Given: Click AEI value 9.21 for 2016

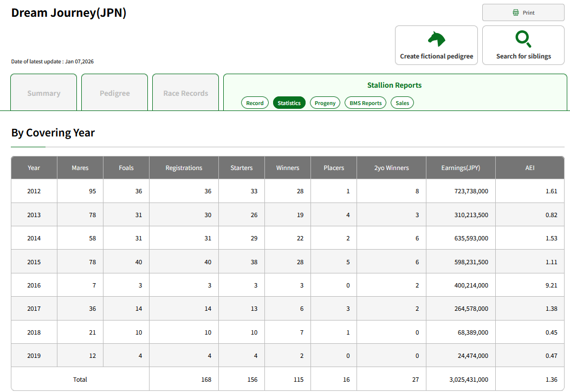Looking at the screenshot, I should (x=551, y=285).
